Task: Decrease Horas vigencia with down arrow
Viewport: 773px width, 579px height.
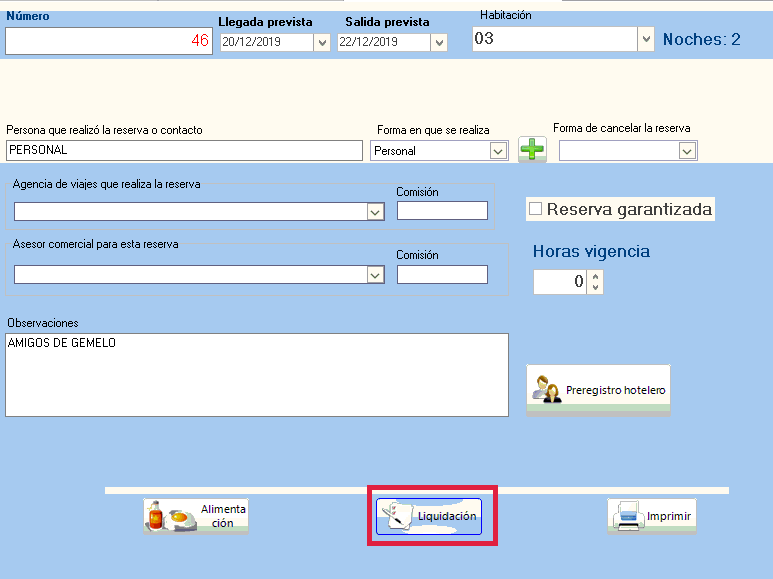Action: click(x=596, y=288)
